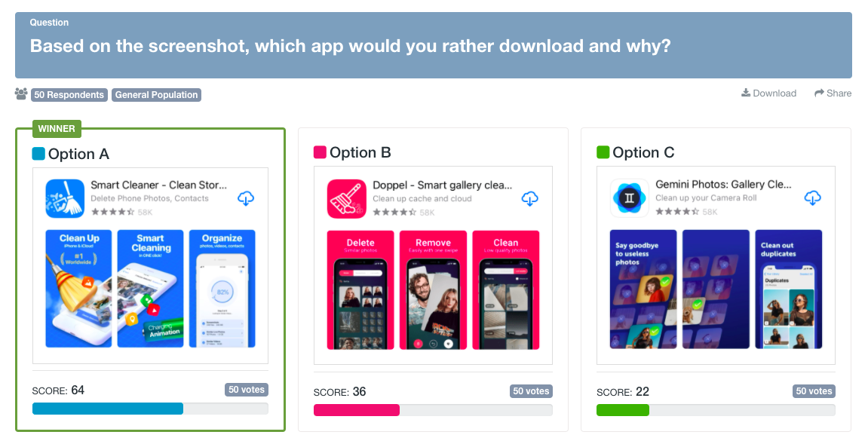Viewport: 868px width, 444px height.
Task: Open the Organize screenshot thumbnail
Action: point(222,289)
